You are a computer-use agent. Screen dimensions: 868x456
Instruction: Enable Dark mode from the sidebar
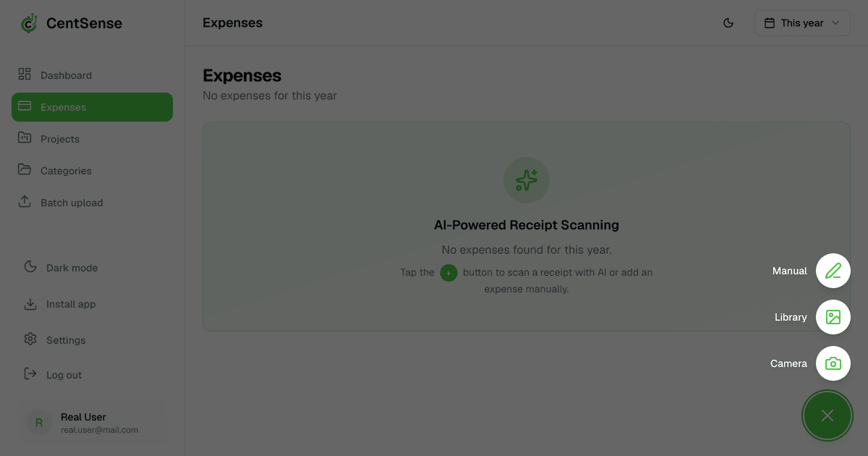pyautogui.click(x=70, y=267)
